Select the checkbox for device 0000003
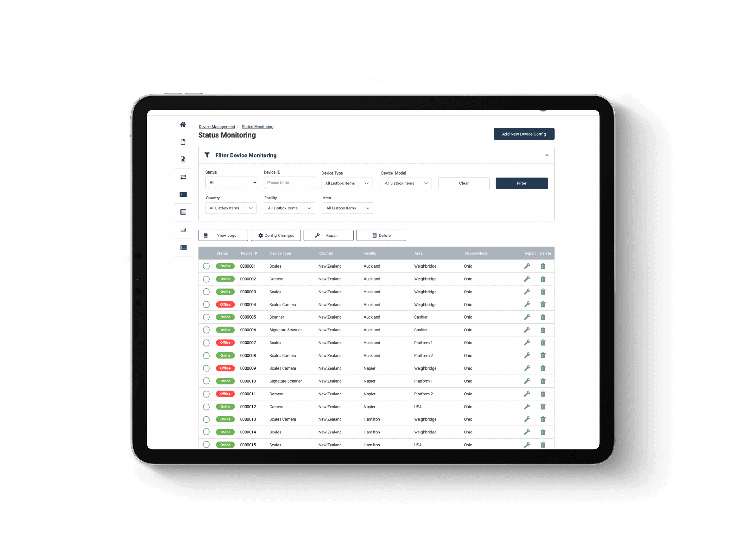The height and width of the screenshot is (560, 747). [207, 292]
